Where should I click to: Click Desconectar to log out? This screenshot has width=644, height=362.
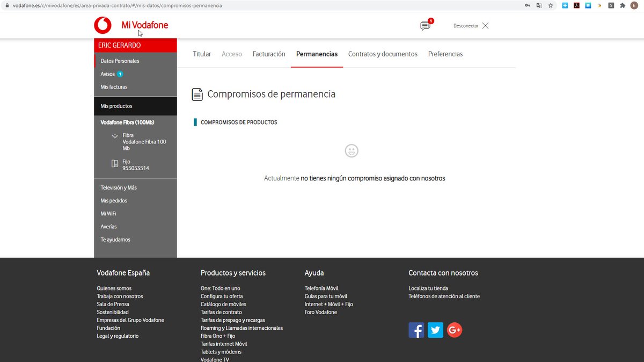pos(466,26)
